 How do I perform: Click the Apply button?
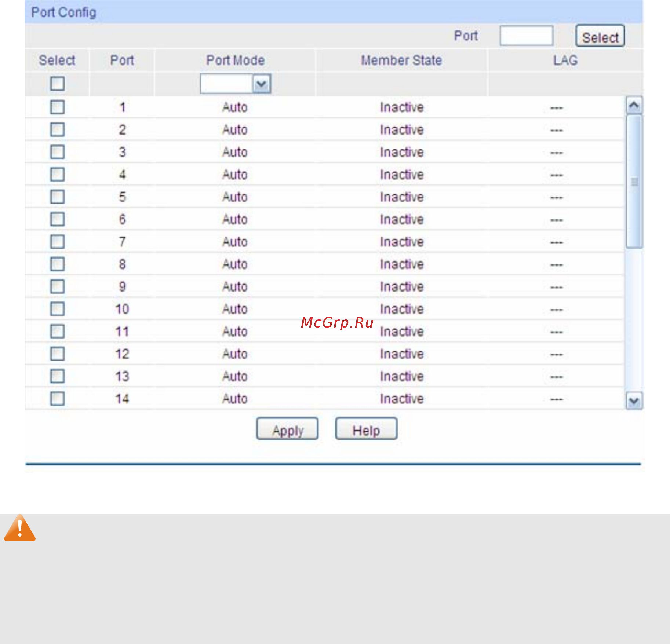(287, 429)
